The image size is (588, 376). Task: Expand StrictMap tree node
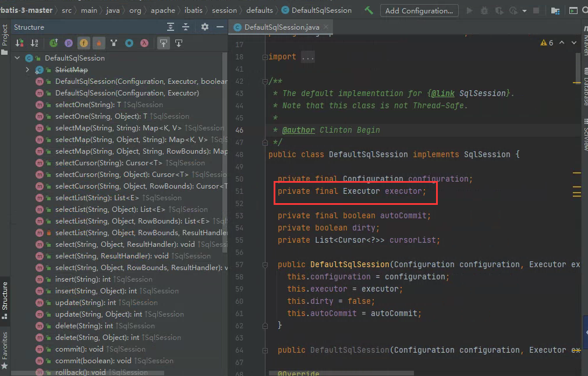(x=27, y=70)
